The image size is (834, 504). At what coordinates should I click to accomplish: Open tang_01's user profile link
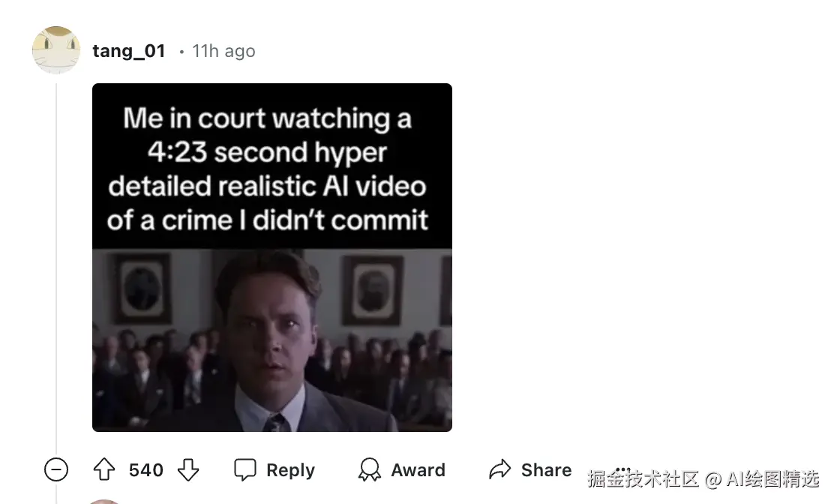pyautogui.click(x=129, y=51)
